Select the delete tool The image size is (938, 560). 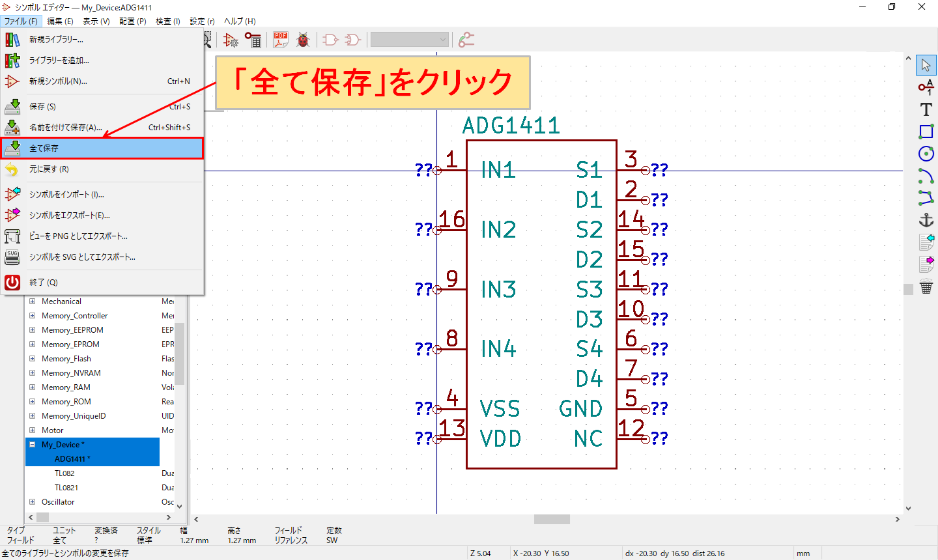pos(927,287)
